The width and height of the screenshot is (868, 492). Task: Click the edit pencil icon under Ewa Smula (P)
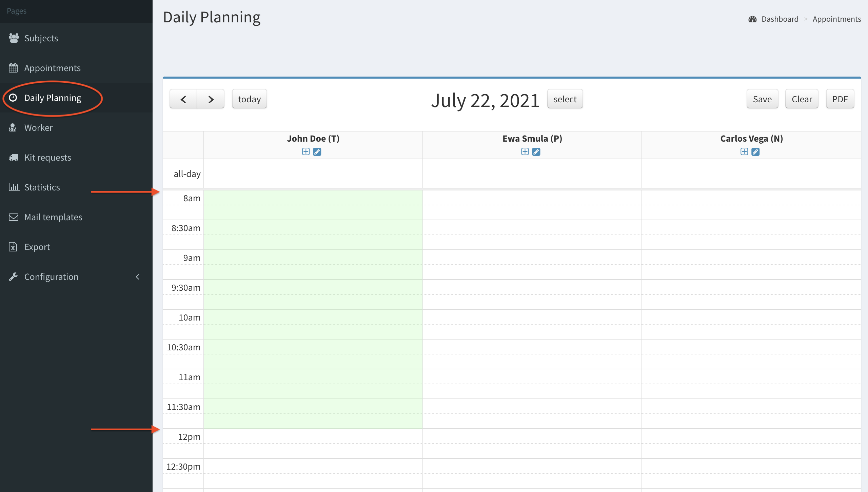pos(536,152)
